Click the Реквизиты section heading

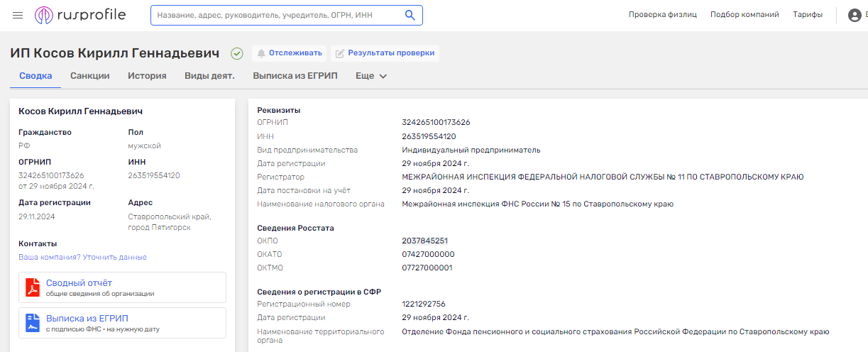[278, 110]
